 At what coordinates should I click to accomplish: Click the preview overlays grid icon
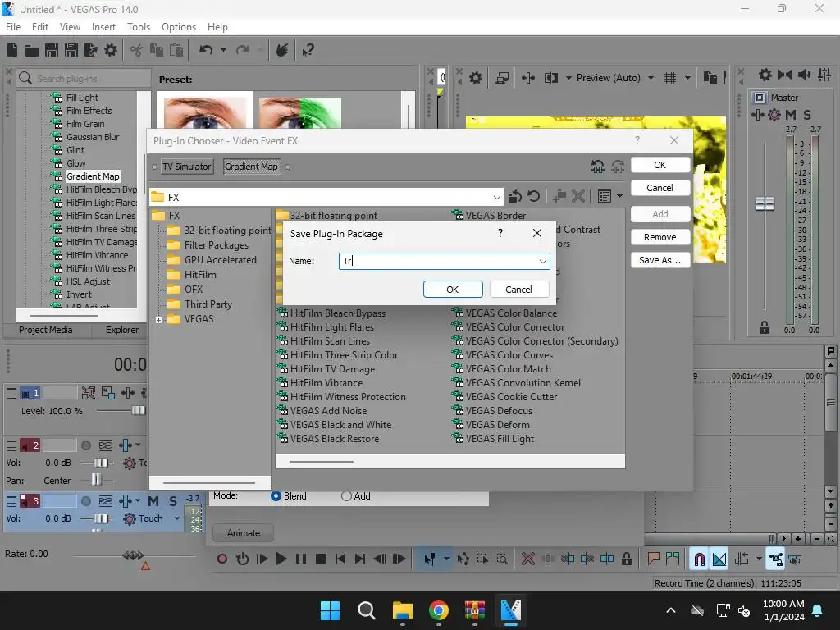coord(670,78)
